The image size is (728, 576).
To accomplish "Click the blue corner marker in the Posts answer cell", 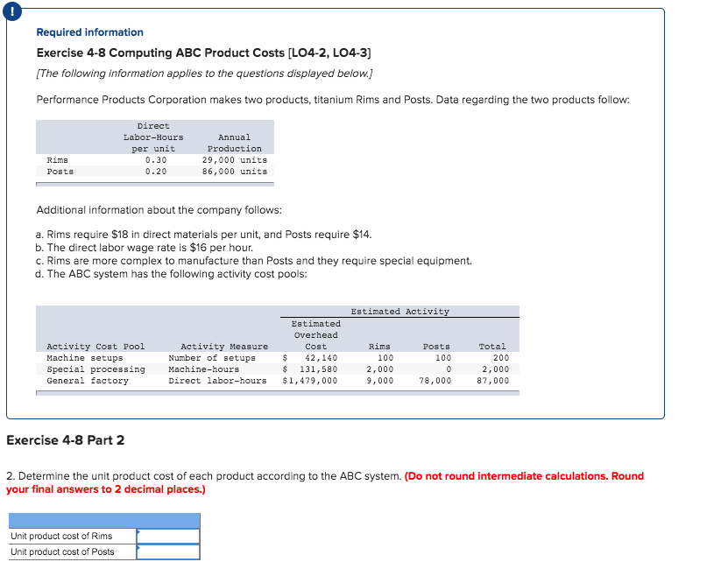I will (140, 547).
